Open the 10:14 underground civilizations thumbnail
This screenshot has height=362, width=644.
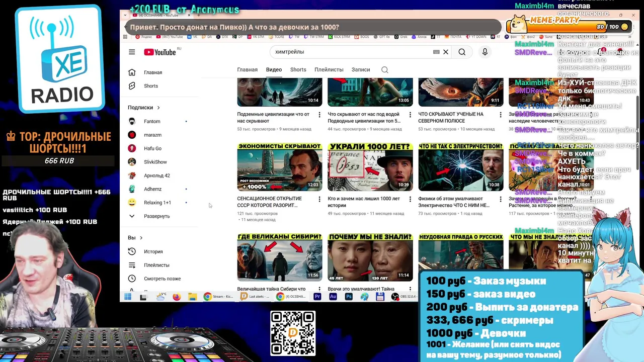[280, 92]
